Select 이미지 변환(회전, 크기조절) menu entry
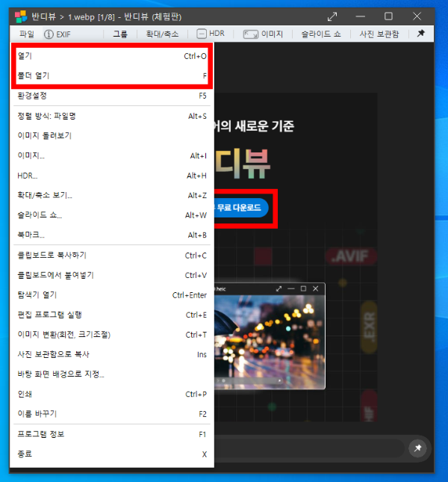 pyautogui.click(x=112, y=335)
